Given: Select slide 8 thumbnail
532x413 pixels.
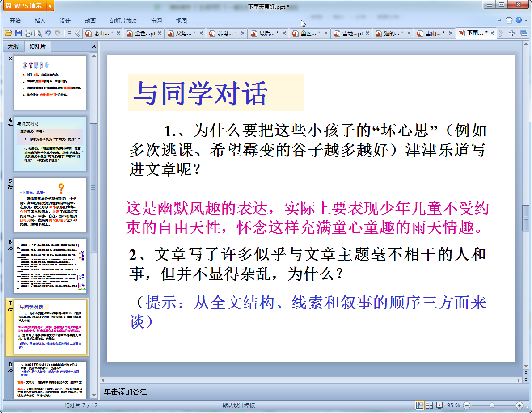Looking at the screenshot, I should 50,380.
